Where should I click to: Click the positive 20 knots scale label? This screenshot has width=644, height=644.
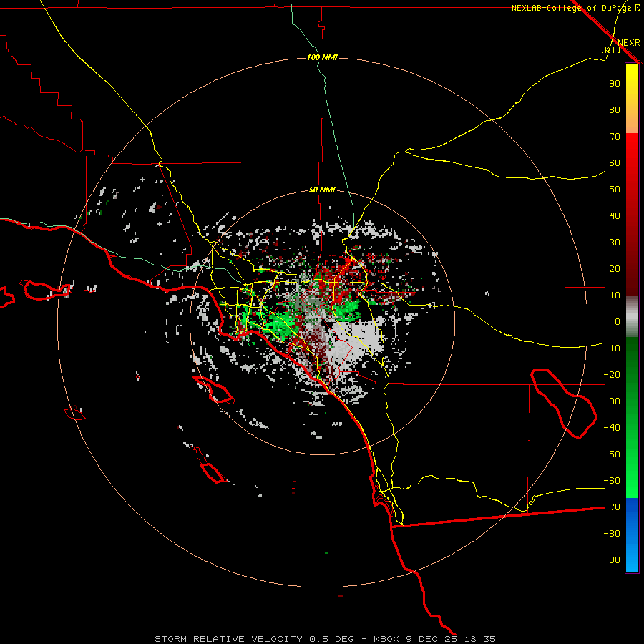[x=615, y=268]
